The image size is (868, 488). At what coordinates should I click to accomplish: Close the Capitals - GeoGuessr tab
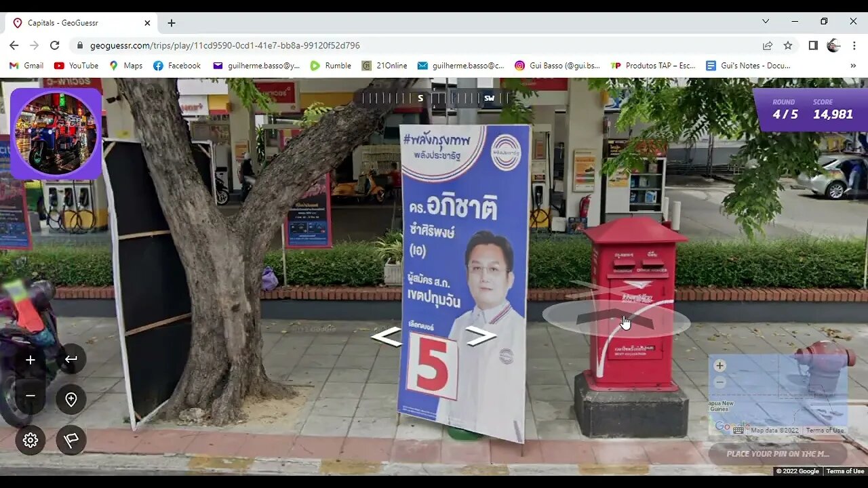click(147, 22)
